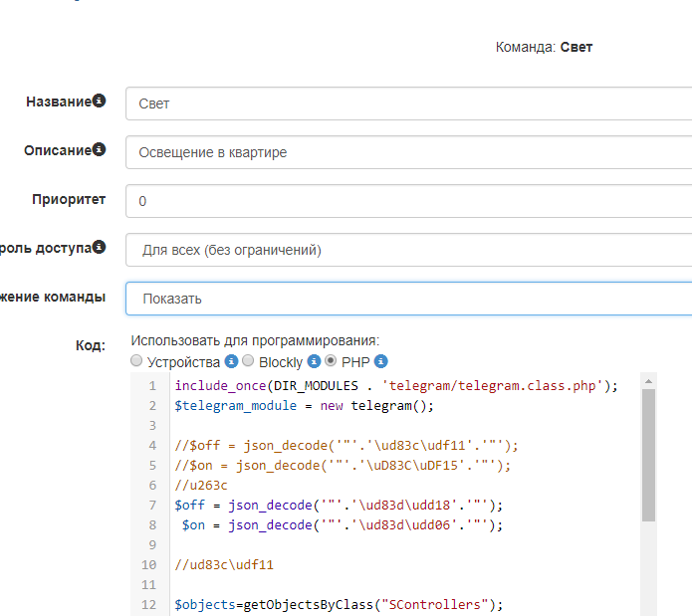The image size is (692, 616).
Task: Click info icon beside Описание label
Action: (99, 150)
